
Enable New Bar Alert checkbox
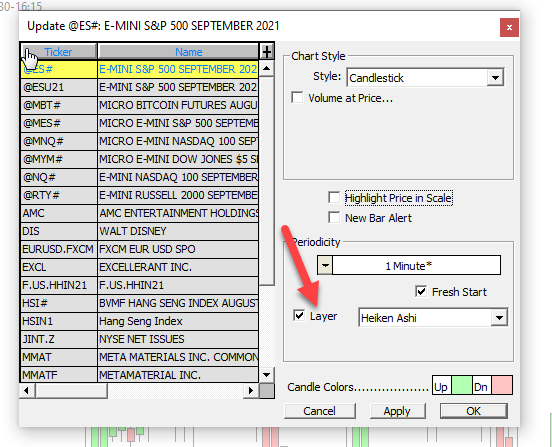click(334, 218)
